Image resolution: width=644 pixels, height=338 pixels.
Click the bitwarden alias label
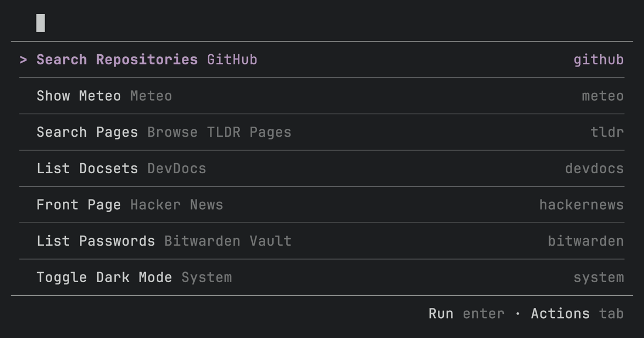(x=586, y=240)
